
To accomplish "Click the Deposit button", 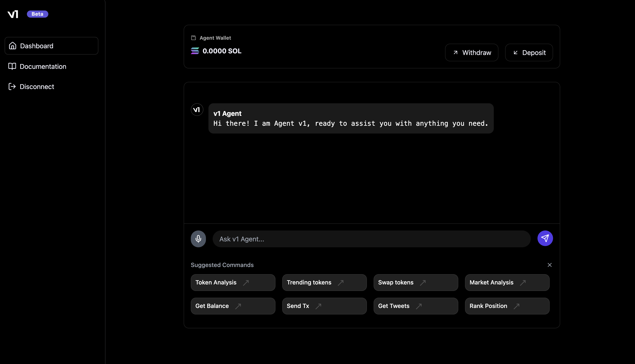I will tap(529, 52).
